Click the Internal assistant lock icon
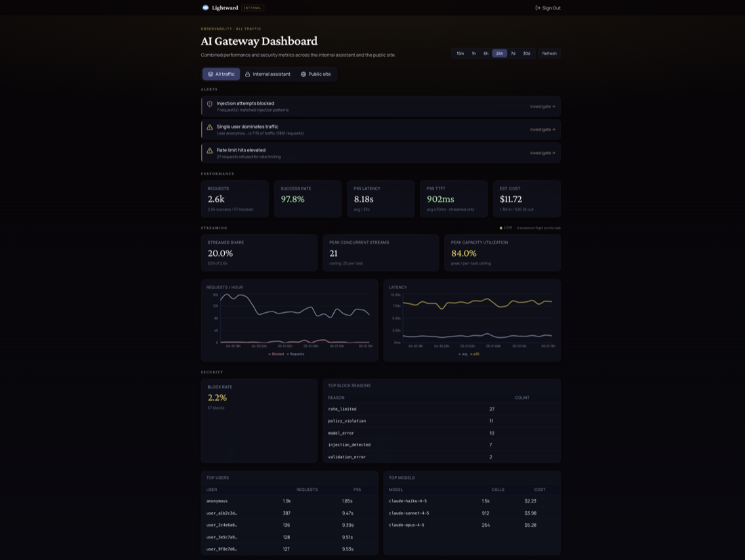The image size is (745, 560). click(x=247, y=74)
